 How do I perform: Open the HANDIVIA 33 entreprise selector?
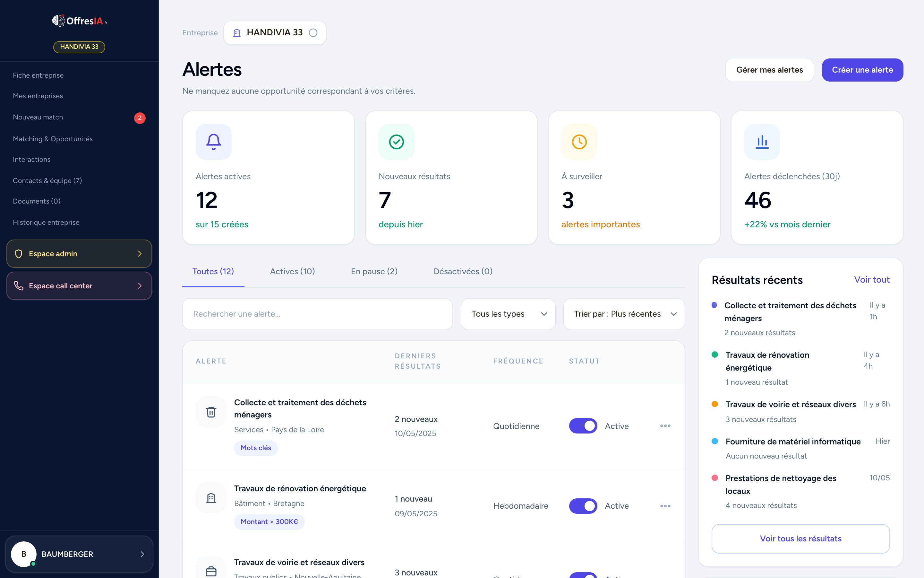click(275, 33)
